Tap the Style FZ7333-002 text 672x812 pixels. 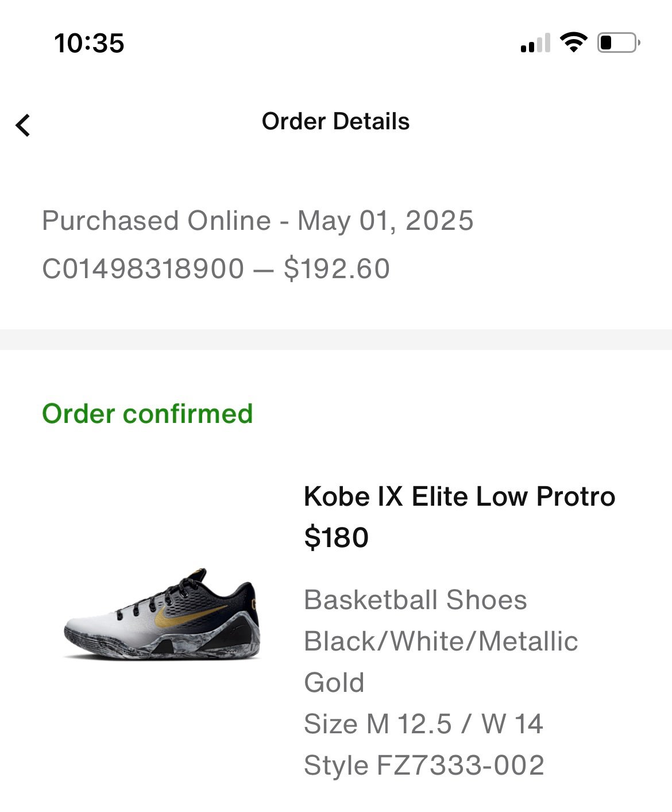click(x=424, y=765)
